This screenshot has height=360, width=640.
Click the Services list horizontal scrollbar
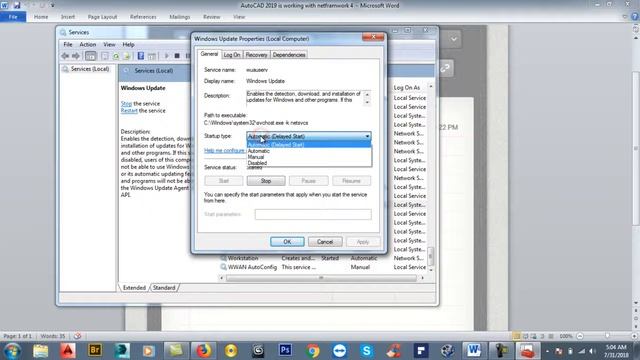[321, 278]
